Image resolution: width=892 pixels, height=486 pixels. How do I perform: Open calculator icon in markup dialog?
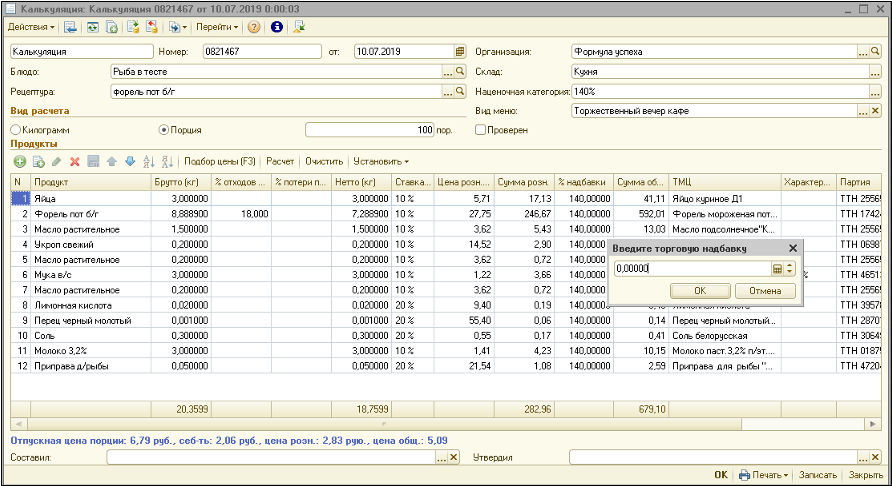coord(777,268)
